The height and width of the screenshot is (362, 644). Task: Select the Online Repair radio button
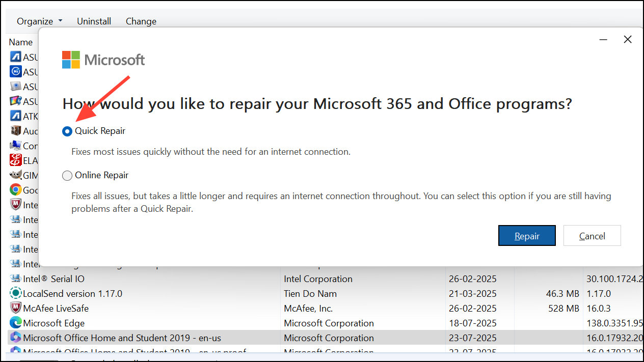(x=67, y=175)
